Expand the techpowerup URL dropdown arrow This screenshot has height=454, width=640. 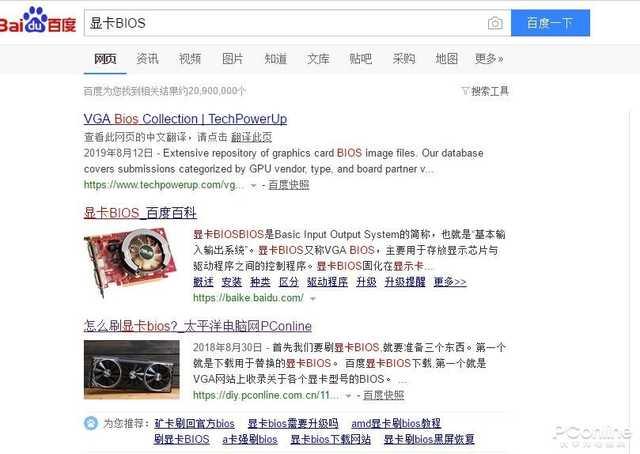click(253, 186)
